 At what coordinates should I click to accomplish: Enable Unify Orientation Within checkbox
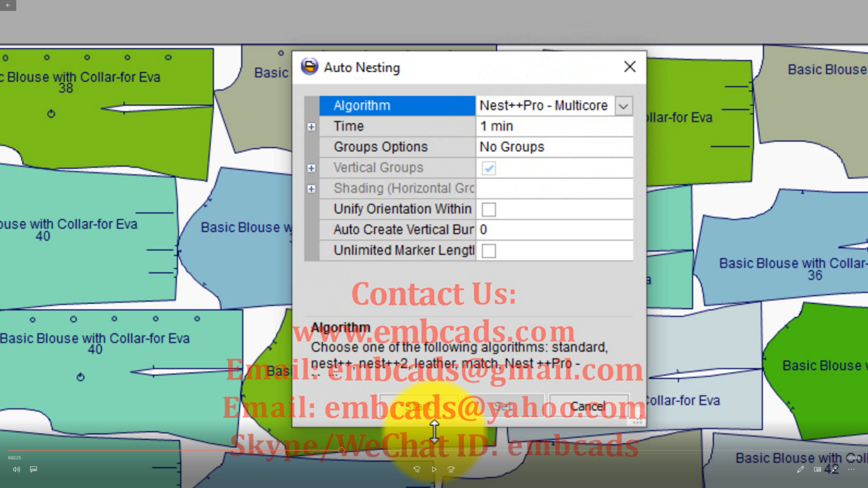[489, 210]
